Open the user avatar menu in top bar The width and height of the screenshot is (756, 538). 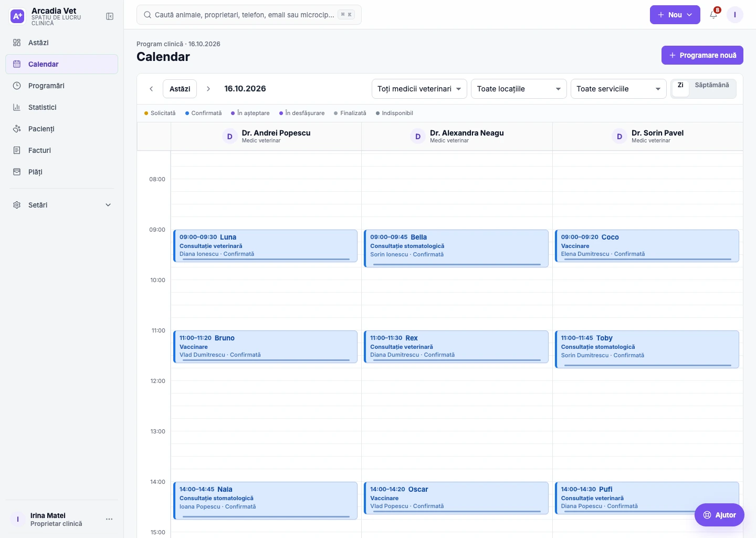pyautogui.click(x=735, y=15)
